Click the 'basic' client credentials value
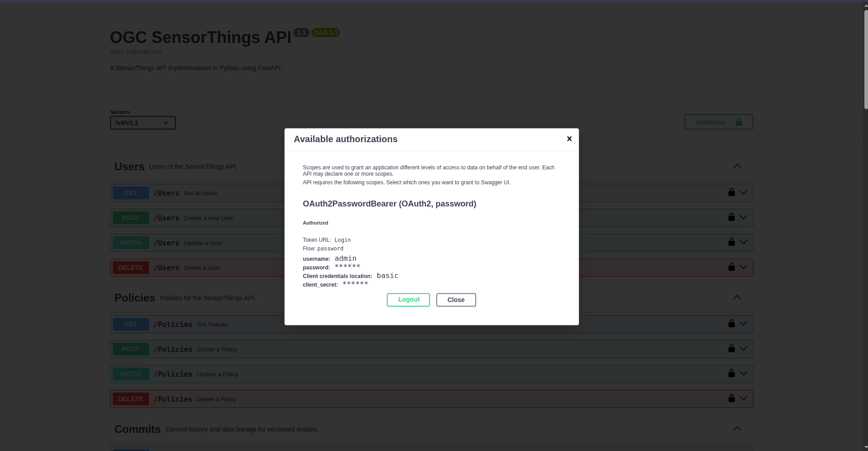868x451 pixels. pyautogui.click(x=387, y=276)
